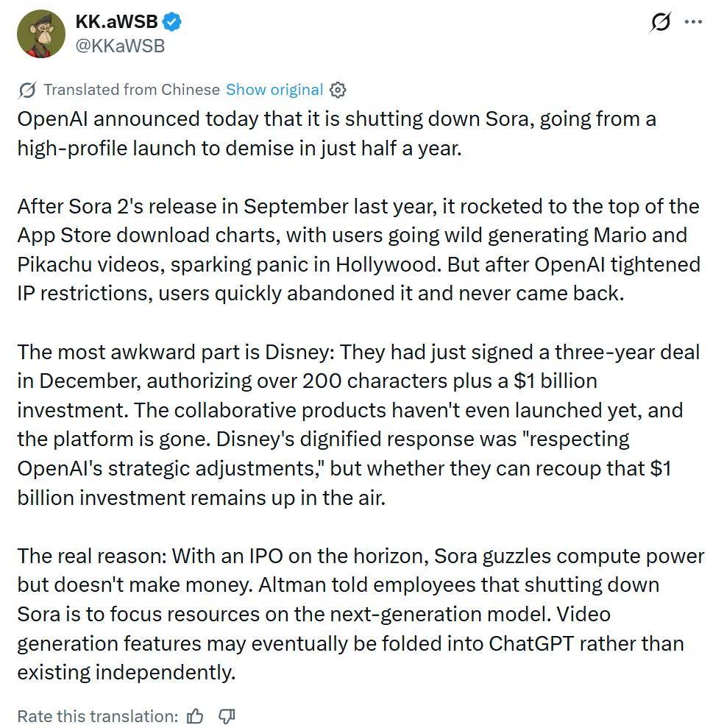
Task: Show original Chinese post text
Action: (274, 90)
